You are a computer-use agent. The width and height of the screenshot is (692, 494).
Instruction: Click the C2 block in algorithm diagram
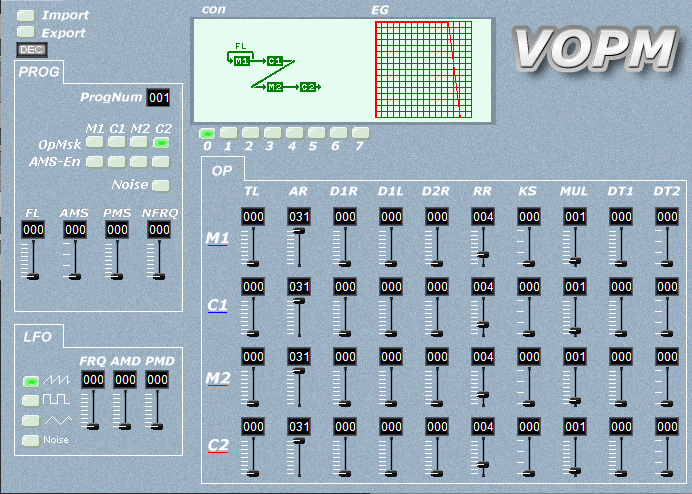click(x=308, y=87)
